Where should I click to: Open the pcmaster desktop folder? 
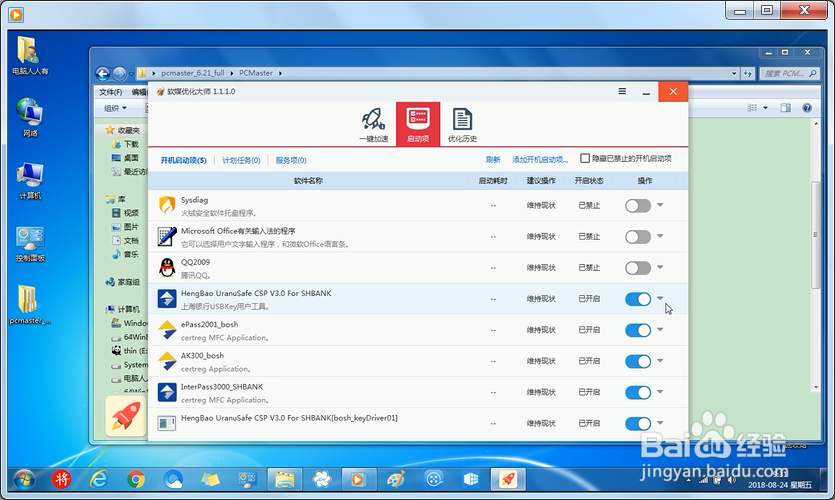pyautogui.click(x=29, y=305)
